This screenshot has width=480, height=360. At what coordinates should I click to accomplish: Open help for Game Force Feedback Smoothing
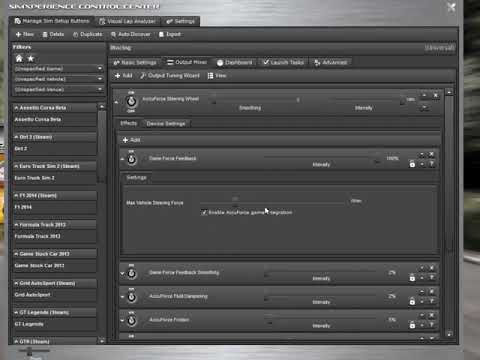click(x=431, y=278)
